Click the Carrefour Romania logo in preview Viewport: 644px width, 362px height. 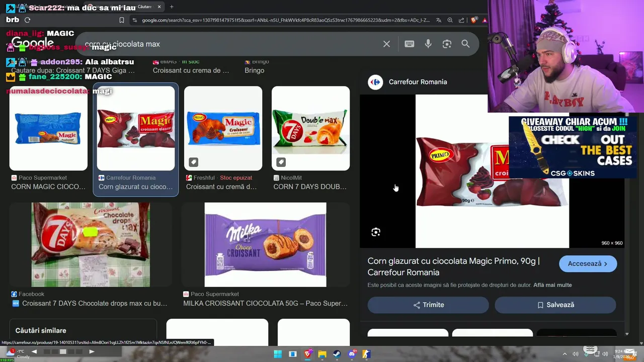click(375, 82)
